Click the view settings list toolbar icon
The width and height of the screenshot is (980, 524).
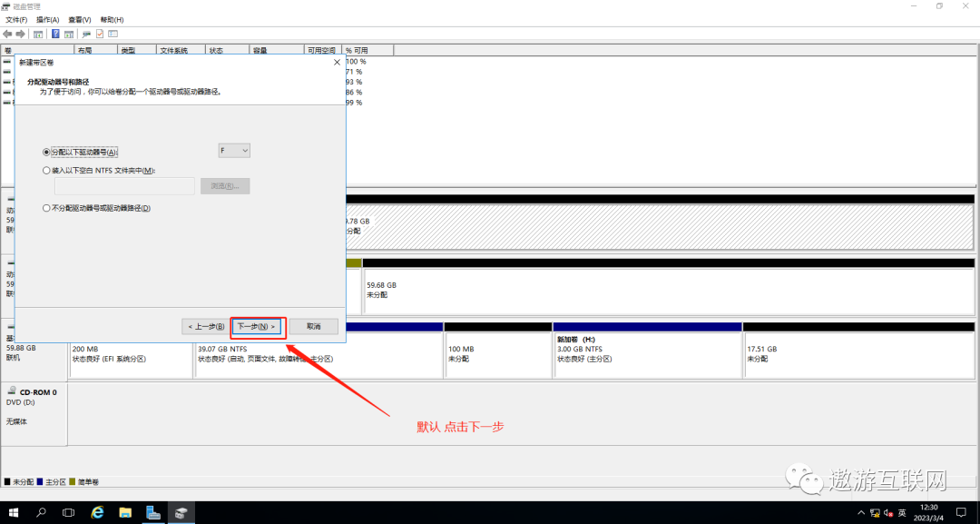[x=113, y=34]
